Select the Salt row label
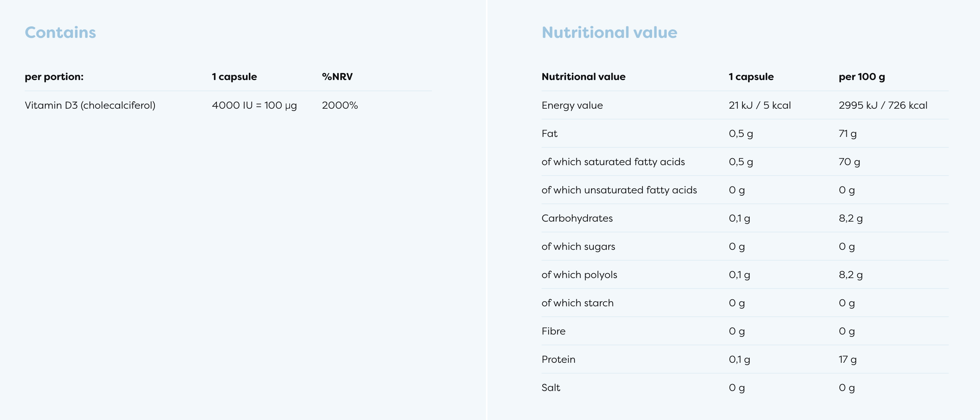The width and height of the screenshot is (980, 420). click(550, 388)
